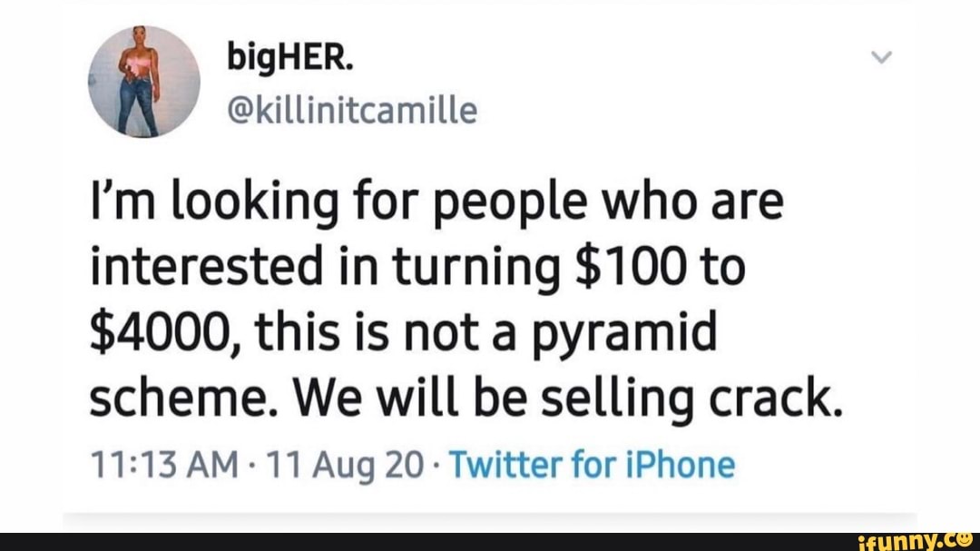This screenshot has height=551, width=980.
Task: Open the @killinitcamille handle
Action: (352, 111)
